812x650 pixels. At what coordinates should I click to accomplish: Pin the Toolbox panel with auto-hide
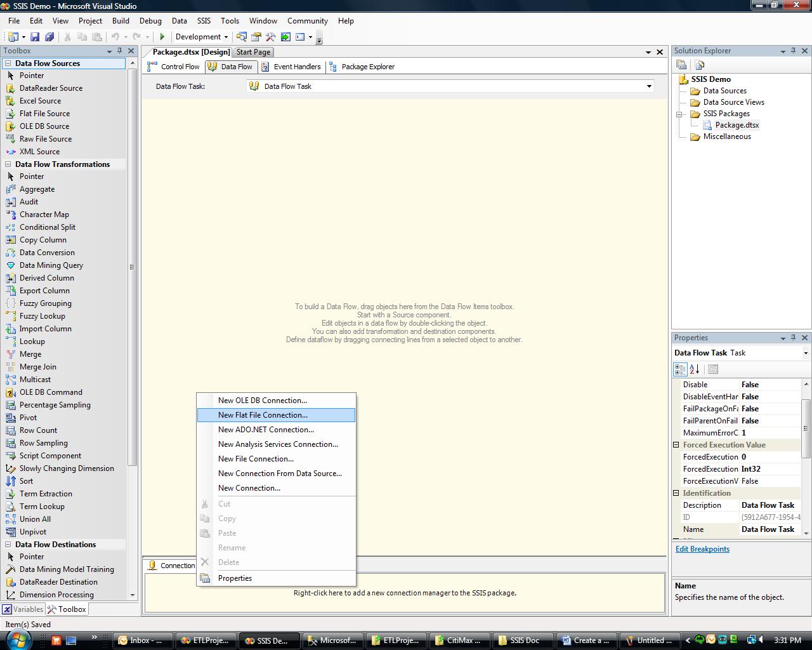click(x=119, y=51)
